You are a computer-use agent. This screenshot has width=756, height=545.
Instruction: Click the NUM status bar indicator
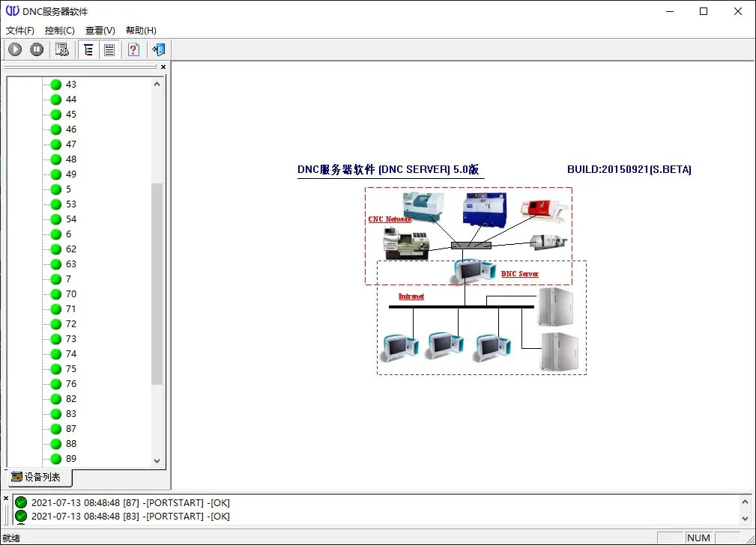[x=698, y=538]
